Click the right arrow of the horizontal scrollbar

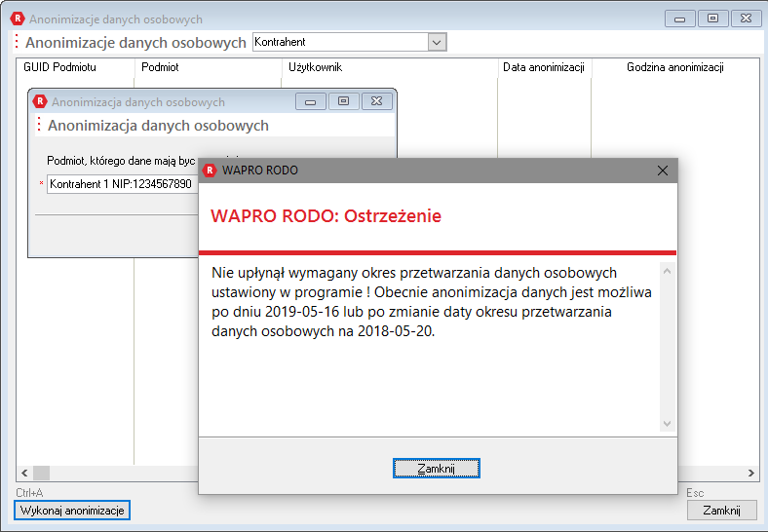(751, 473)
